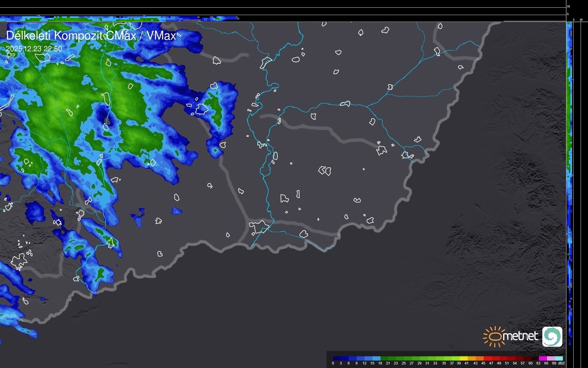The height and width of the screenshot is (368, 588).
Task: Click the top horizontal VMax profile strip
Action: [118, 18]
